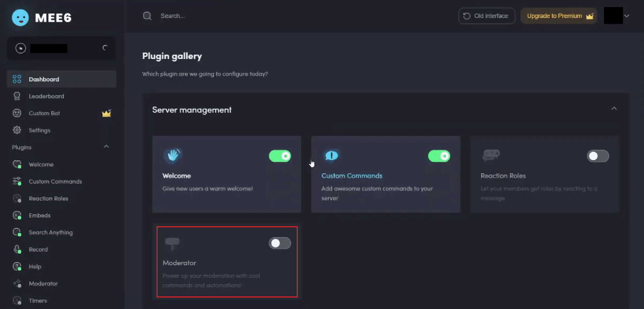
Task: Click the Leaderboard trophy icon
Action: [x=17, y=96]
